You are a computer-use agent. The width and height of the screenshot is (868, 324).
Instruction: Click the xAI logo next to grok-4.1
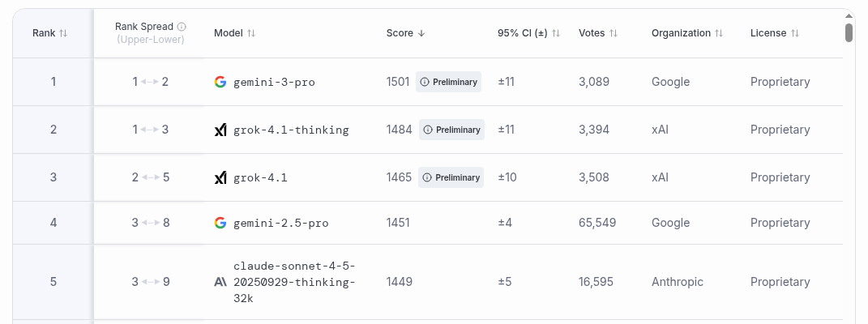coord(220,177)
